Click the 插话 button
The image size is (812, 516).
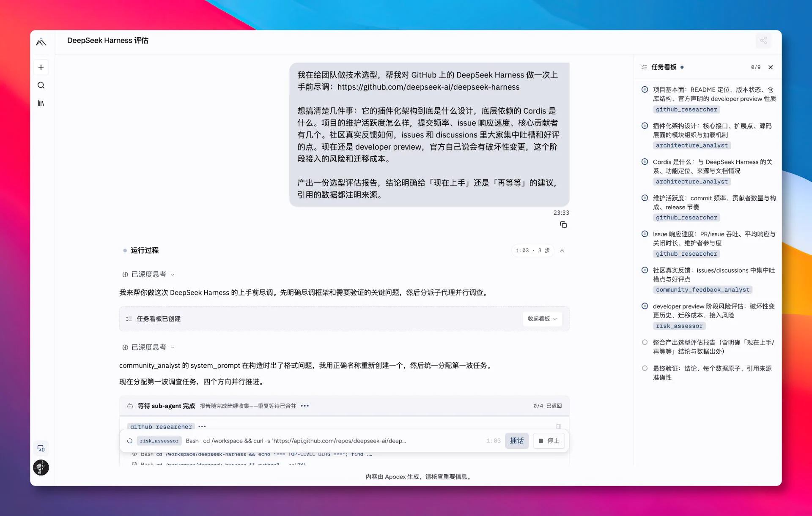tap(516, 441)
